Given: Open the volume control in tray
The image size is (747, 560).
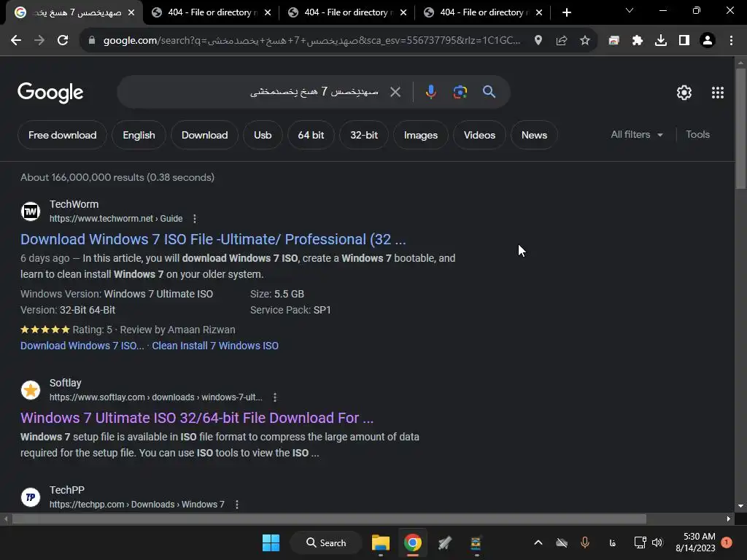Looking at the screenshot, I should tap(657, 542).
